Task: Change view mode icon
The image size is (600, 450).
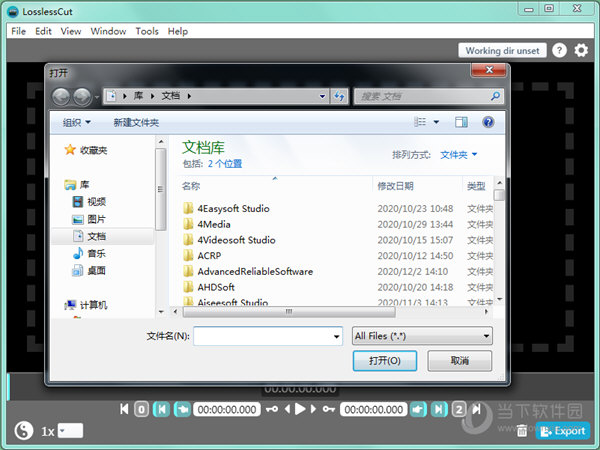Action: (420, 122)
